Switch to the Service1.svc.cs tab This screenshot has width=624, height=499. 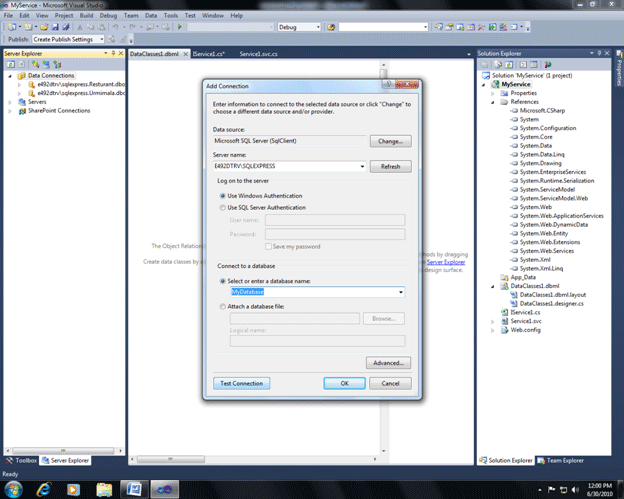tap(259, 54)
